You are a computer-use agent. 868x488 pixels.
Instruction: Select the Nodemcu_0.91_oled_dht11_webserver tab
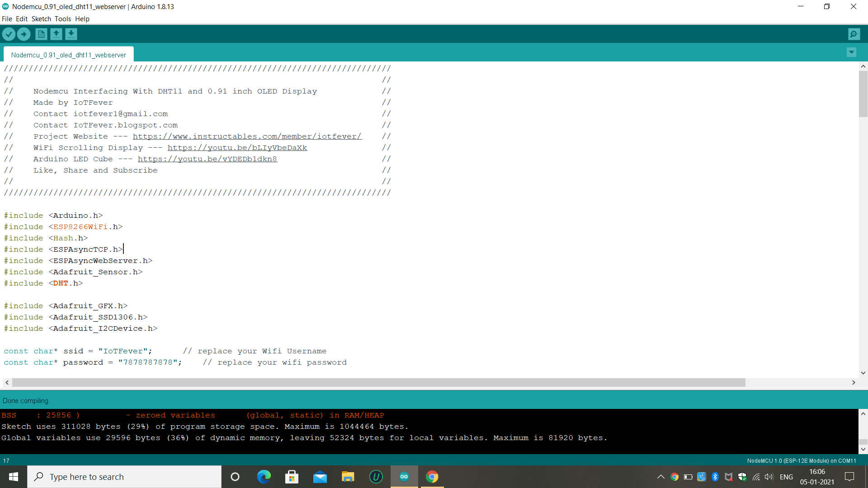tap(68, 55)
